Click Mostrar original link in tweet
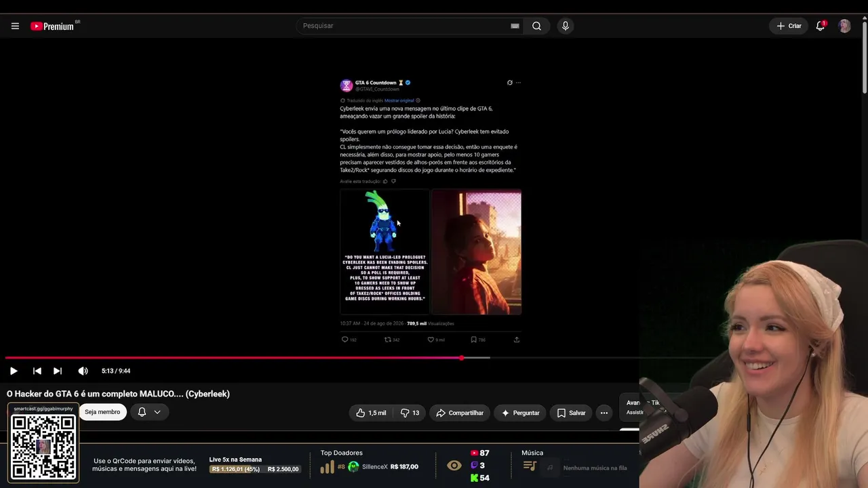 point(399,100)
